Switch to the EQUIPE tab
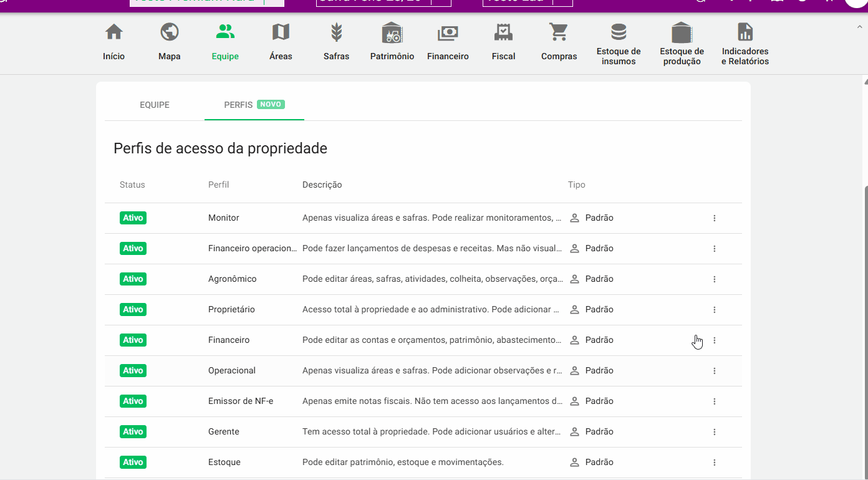Viewport: 868px width, 480px height. (x=155, y=105)
